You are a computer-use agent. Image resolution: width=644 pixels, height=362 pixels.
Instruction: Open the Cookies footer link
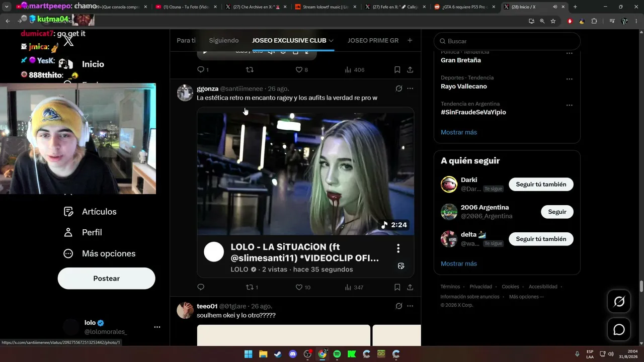coord(510,287)
